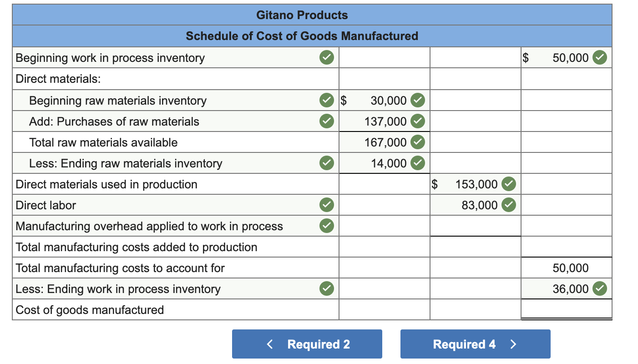The height and width of the screenshot is (364, 638).
Task: Click the checkmark beside Ending raw materials inventory value
Action: coord(417,163)
